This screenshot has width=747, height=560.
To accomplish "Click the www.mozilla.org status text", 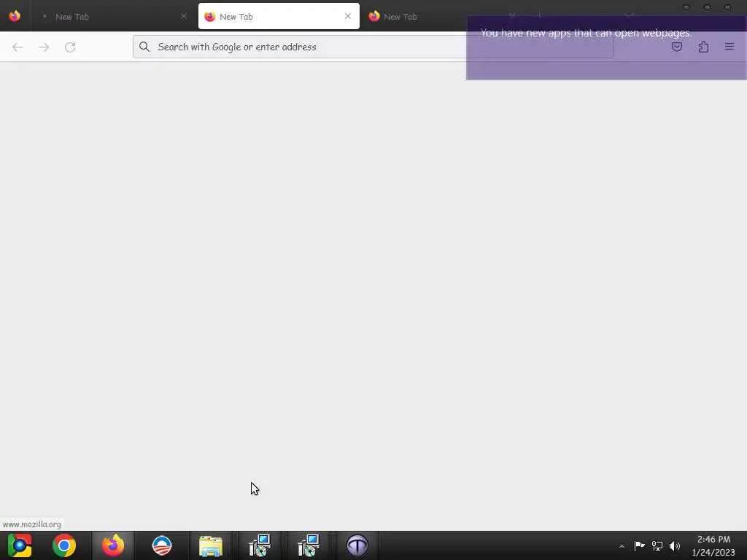I will pos(32,524).
